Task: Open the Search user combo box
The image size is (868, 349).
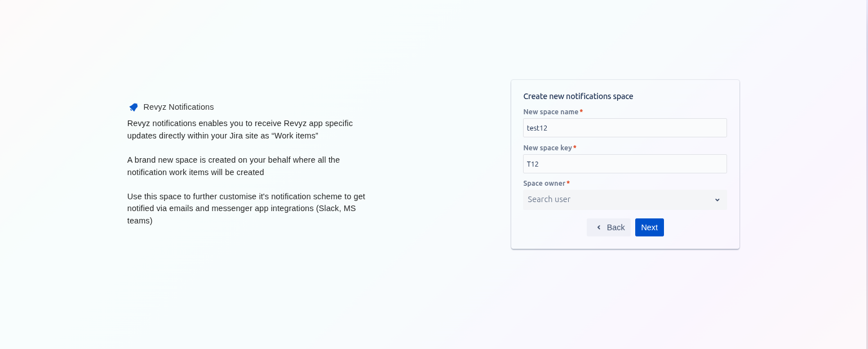Action: click(617, 200)
